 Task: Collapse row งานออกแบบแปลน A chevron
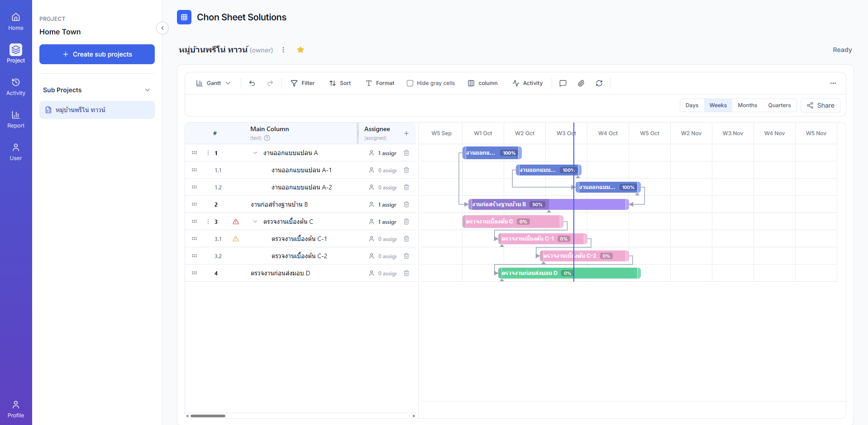[255, 153]
